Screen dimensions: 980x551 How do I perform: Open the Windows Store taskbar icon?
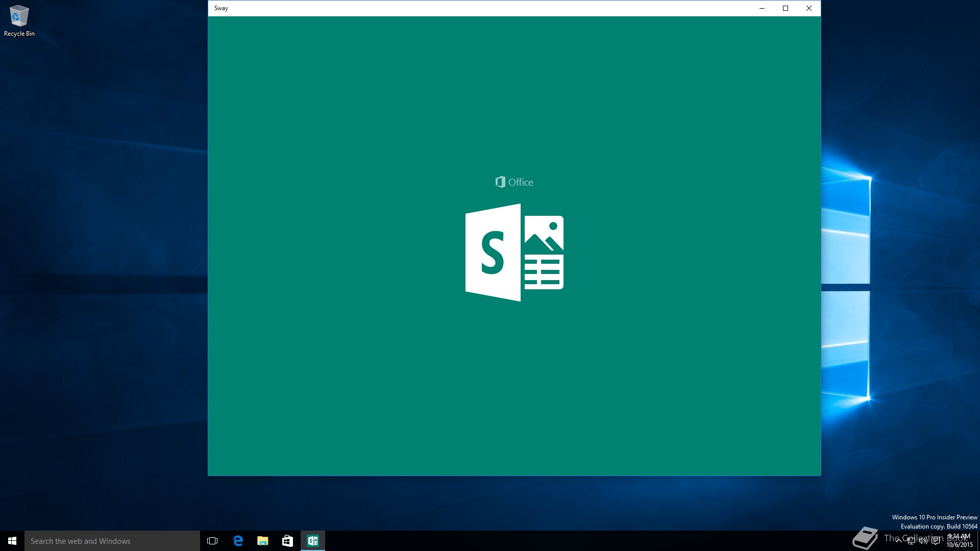pyautogui.click(x=287, y=541)
